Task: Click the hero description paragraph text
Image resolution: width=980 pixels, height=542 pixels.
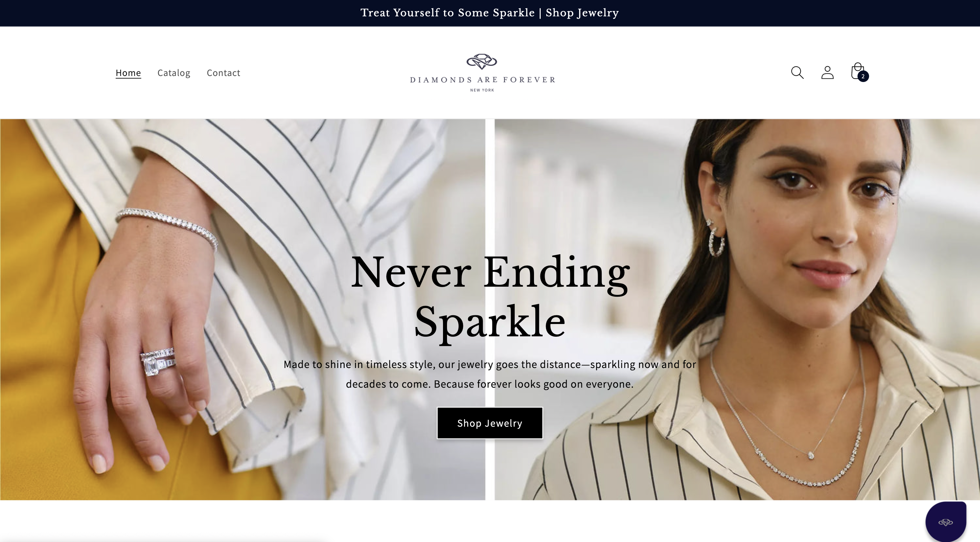Action: (x=490, y=374)
